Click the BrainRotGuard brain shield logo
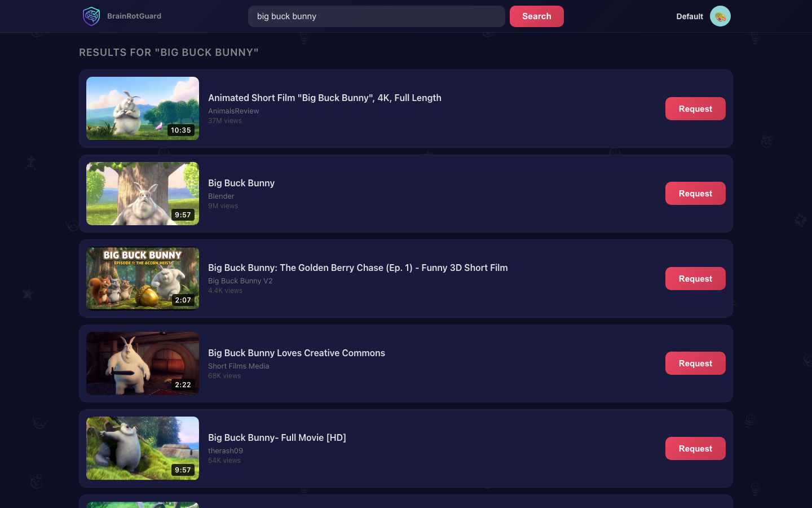812x508 pixels. click(x=91, y=16)
